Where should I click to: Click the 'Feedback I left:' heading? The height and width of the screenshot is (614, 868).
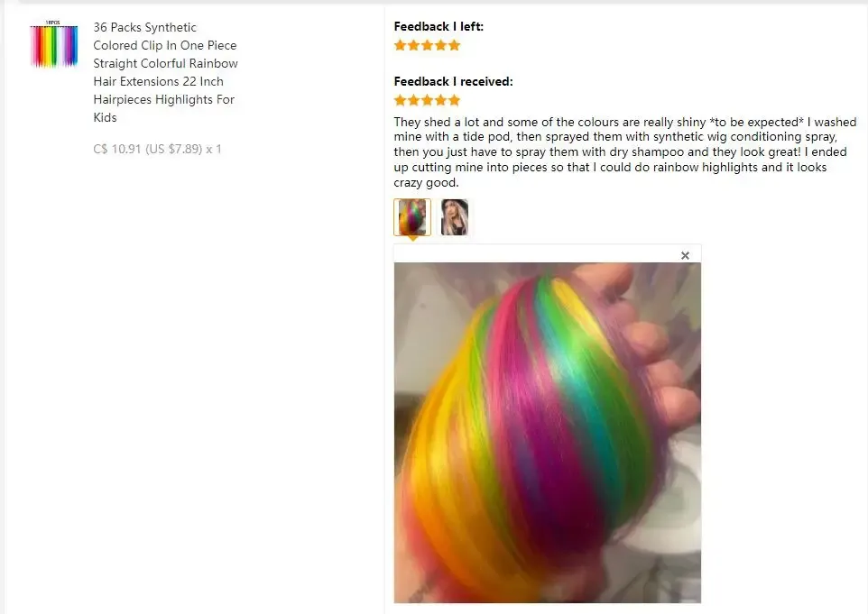click(439, 26)
